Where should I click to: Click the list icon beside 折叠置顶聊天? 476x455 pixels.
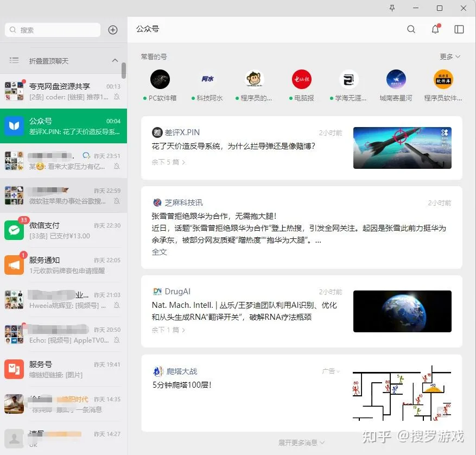coord(14,60)
